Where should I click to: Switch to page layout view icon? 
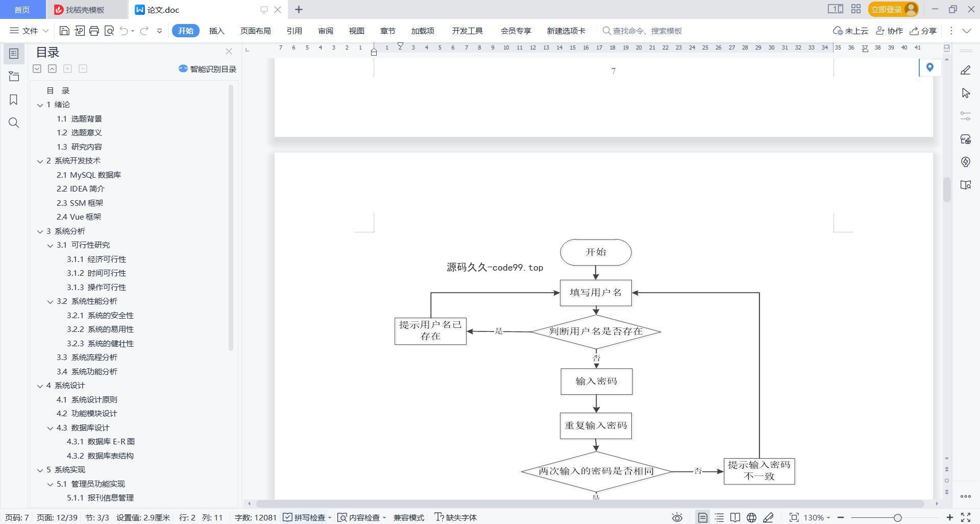pos(703,517)
